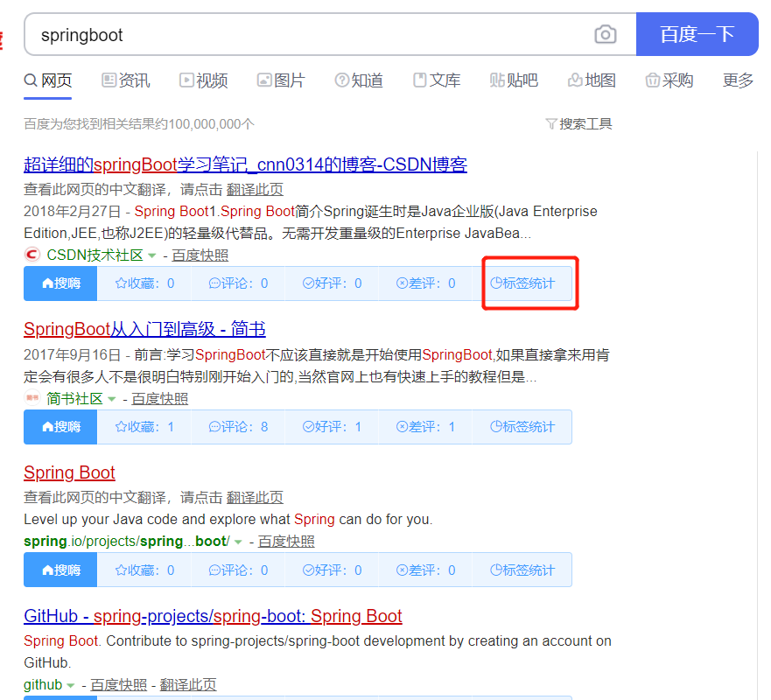771x700 pixels.
Task: Open 百度快照 for the CSDN result
Action: pos(200,255)
